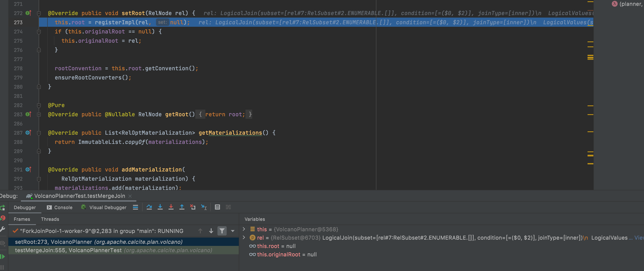Expand the folded getRoot method at line 283
The height and width of the screenshot is (271, 644).
click(x=39, y=115)
